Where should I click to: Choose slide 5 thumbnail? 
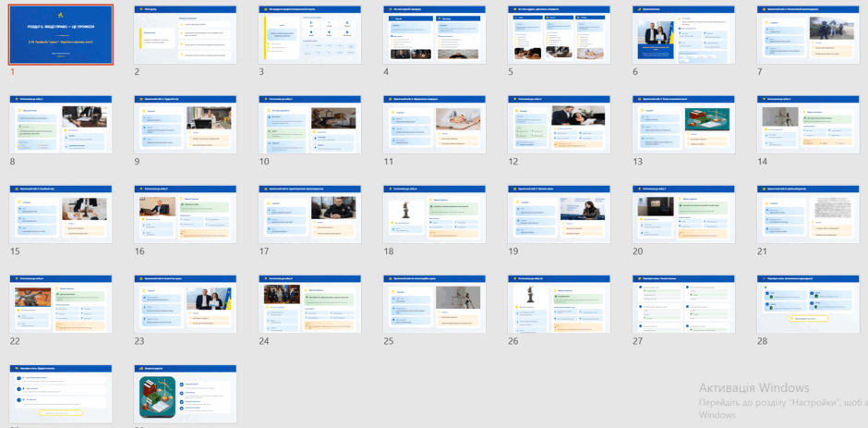[559, 35]
